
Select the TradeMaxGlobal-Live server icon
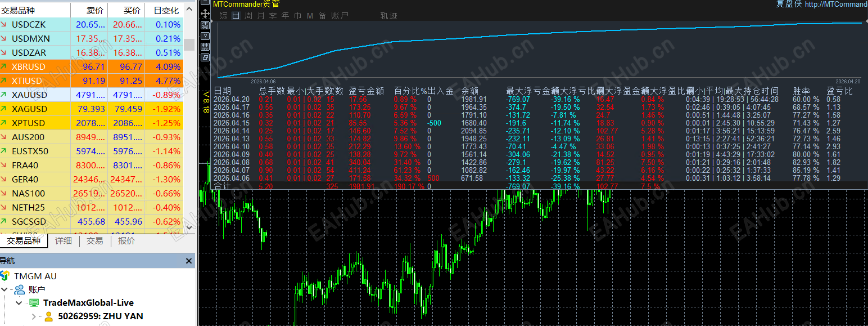click(x=34, y=303)
